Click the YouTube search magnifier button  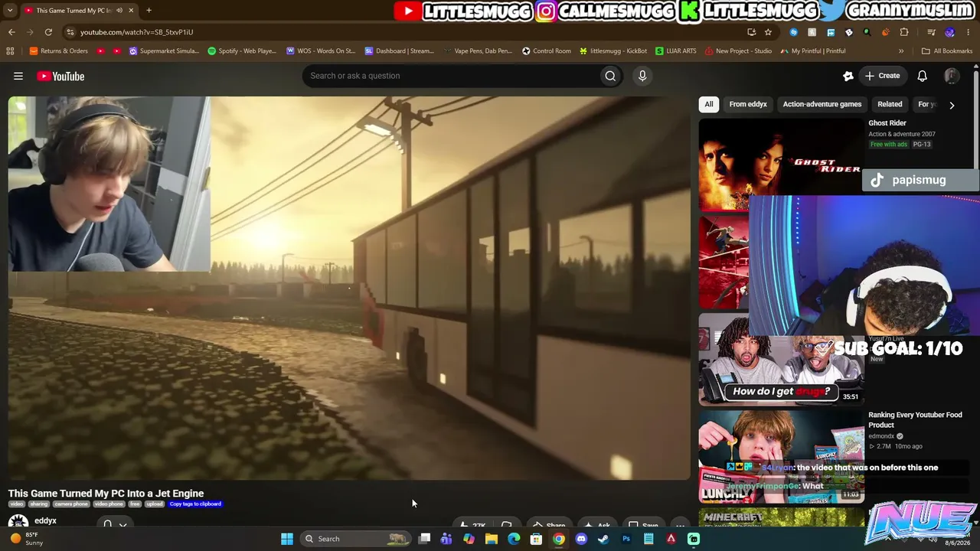pyautogui.click(x=610, y=76)
